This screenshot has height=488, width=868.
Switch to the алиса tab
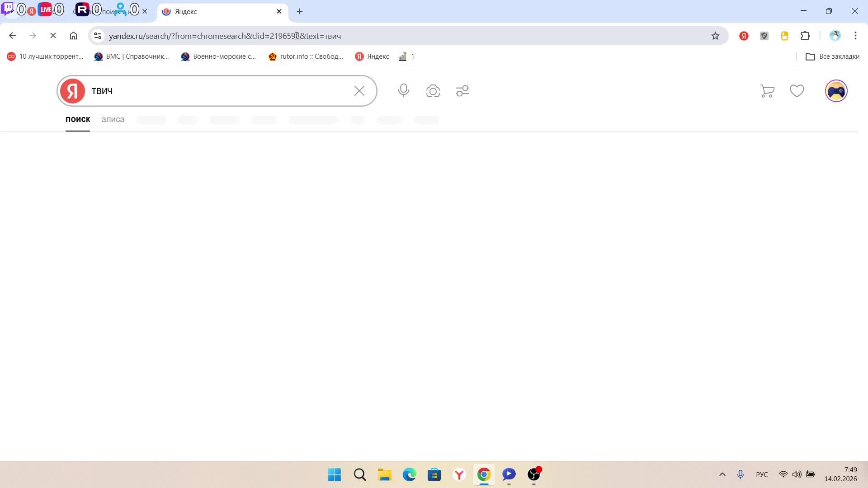pyautogui.click(x=113, y=120)
